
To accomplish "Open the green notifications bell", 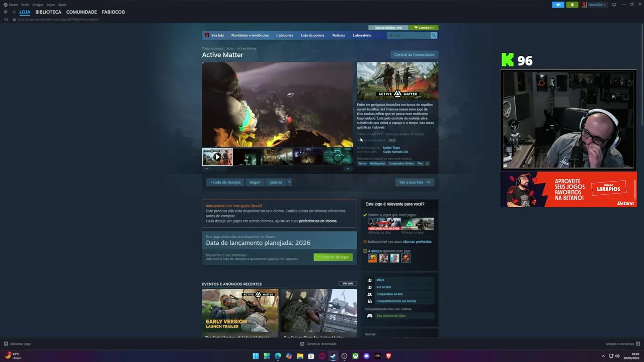I will [572, 5].
